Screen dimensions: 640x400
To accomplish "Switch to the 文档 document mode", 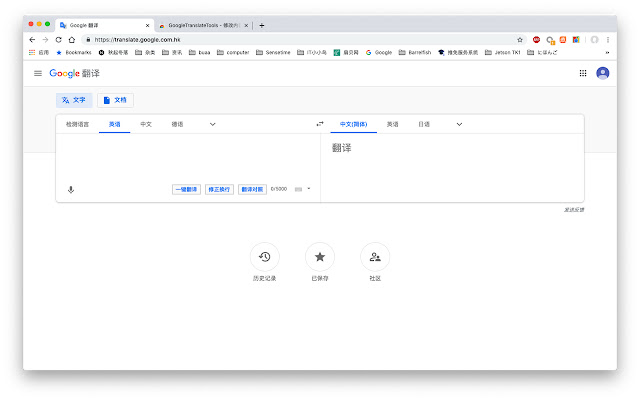I will point(115,100).
